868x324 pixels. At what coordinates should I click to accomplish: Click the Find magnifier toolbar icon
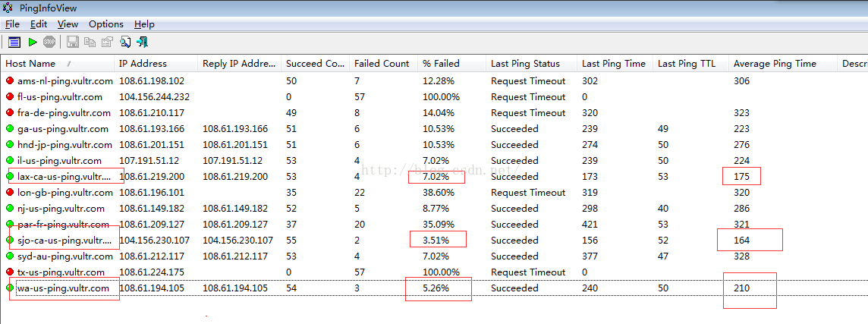[125, 42]
